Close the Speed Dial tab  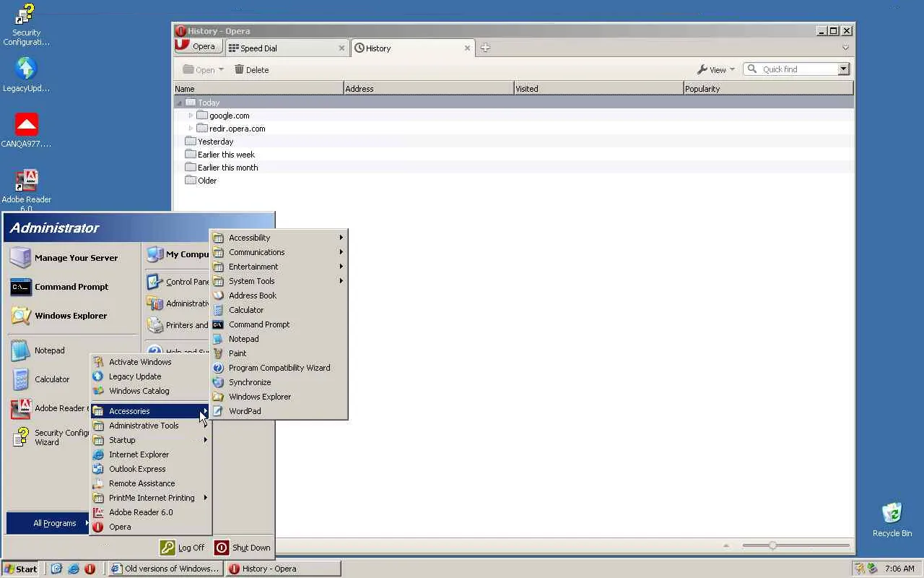pyautogui.click(x=341, y=48)
